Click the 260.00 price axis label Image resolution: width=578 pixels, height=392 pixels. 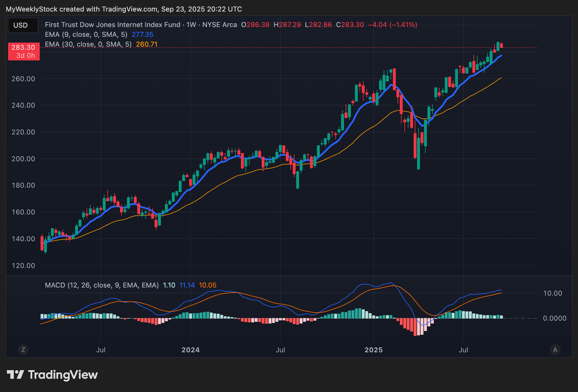coord(23,79)
